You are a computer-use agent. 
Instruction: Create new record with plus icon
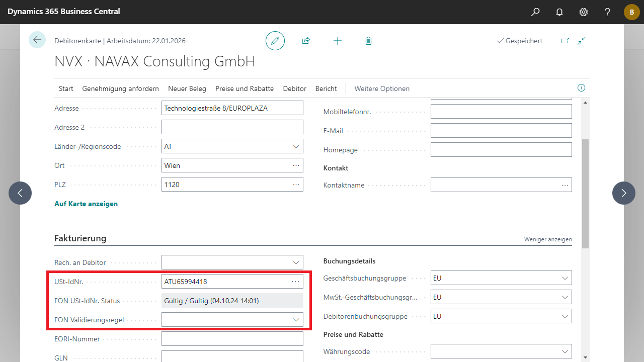(338, 41)
